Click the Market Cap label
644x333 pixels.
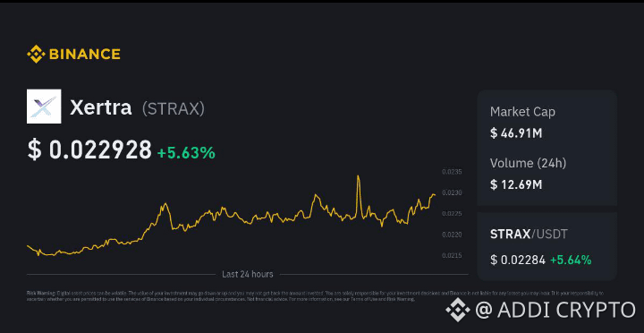(x=522, y=112)
